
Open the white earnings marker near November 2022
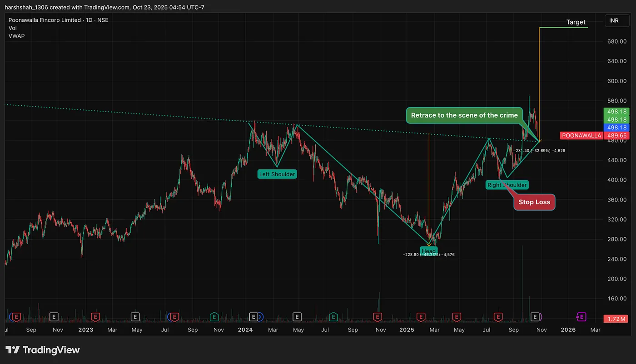click(54, 316)
